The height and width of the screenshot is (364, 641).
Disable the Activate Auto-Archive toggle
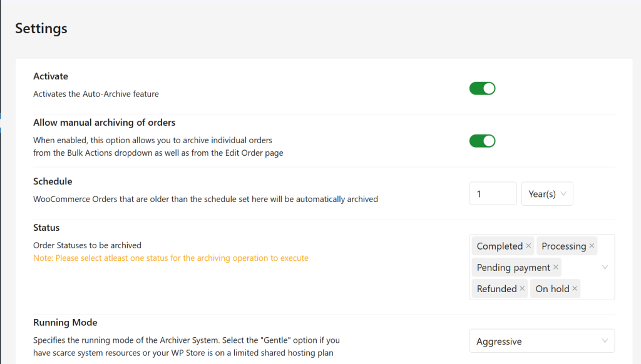(x=482, y=88)
